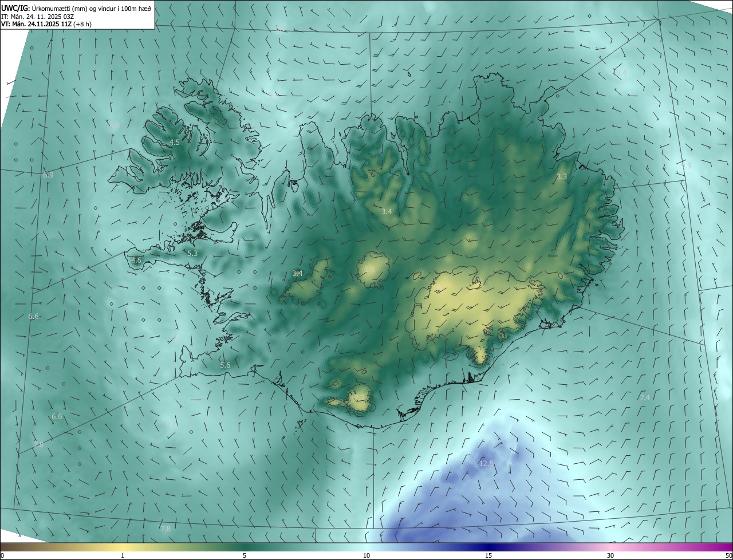Click the color scale tick labeled 50
This screenshot has width=733, height=560.
coord(728,555)
